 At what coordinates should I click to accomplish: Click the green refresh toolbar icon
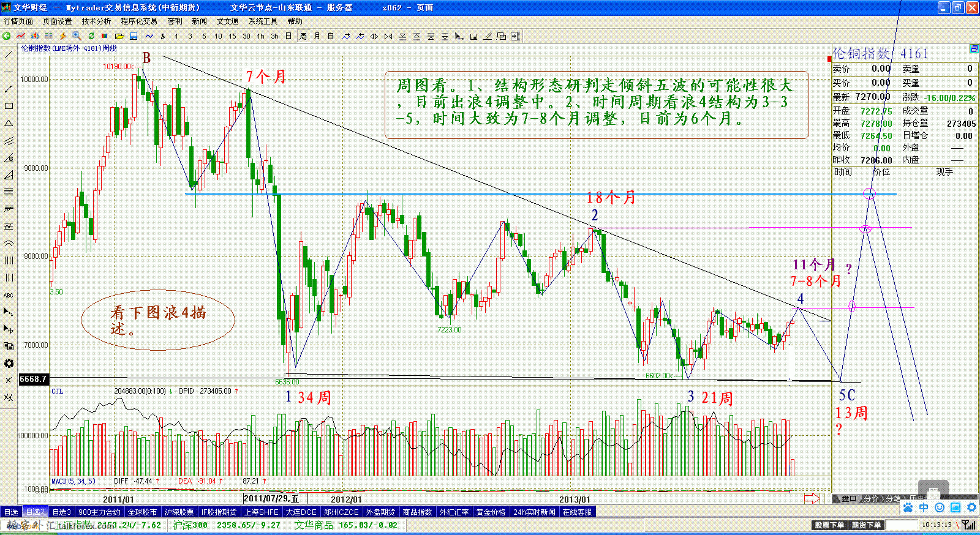click(91, 36)
